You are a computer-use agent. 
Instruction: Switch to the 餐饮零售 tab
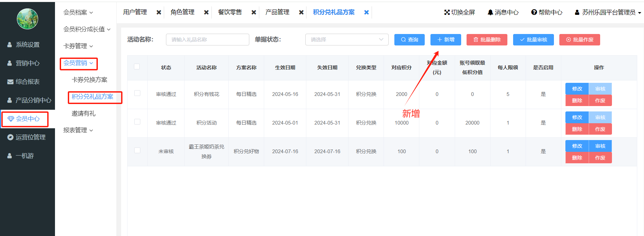click(x=230, y=12)
